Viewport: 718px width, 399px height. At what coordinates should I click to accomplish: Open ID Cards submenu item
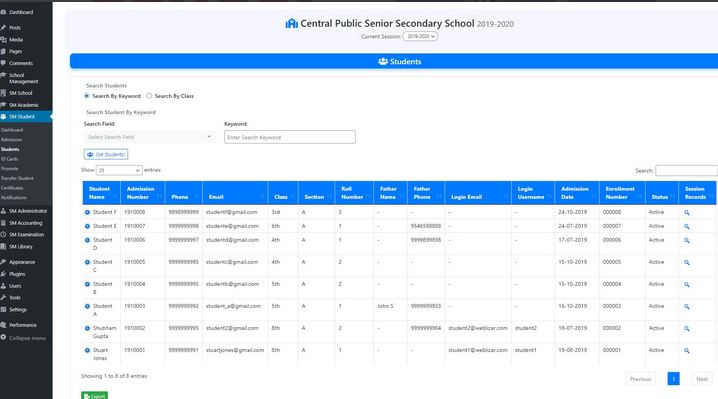pos(10,159)
